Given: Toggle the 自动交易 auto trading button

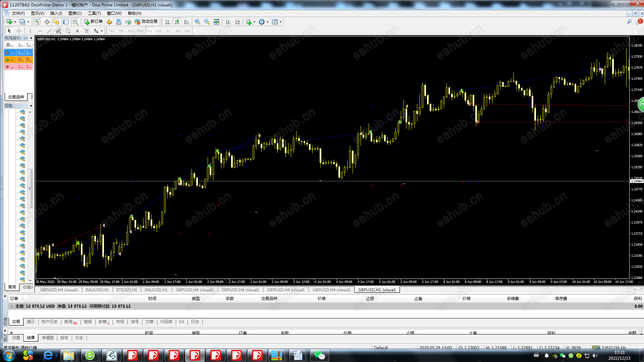Looking at the screenshot, I should tap(146, 22).
